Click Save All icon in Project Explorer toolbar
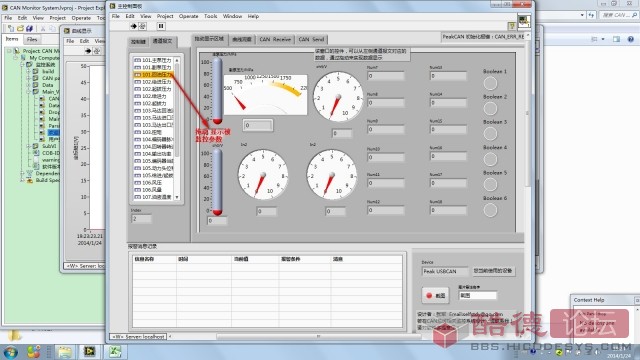640x360 pixels. pyautogui.click(x=29, y=29)
